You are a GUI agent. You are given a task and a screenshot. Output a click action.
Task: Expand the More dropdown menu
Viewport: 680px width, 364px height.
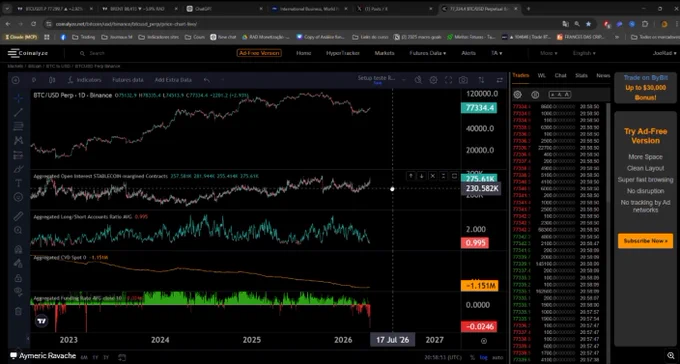[549, 53]
